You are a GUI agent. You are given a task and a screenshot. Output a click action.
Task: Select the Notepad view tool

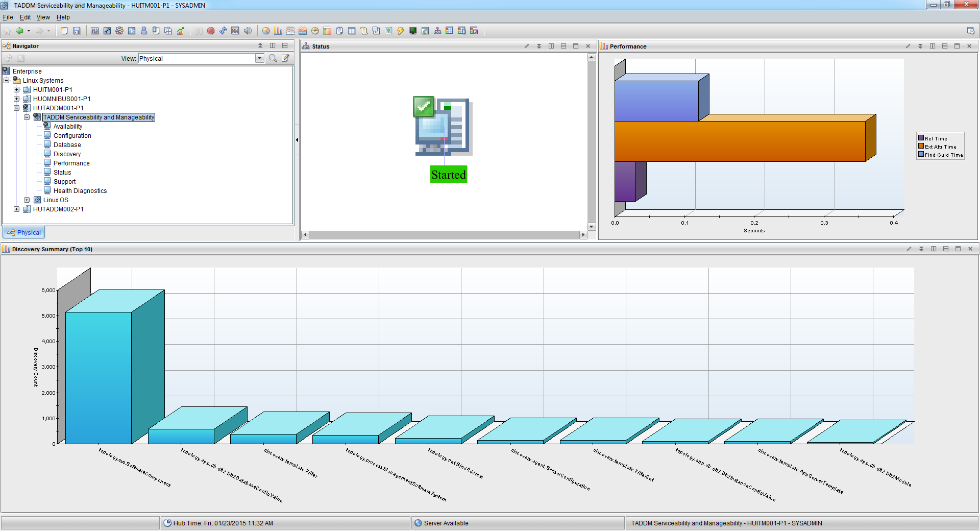(x=339, y=31)
